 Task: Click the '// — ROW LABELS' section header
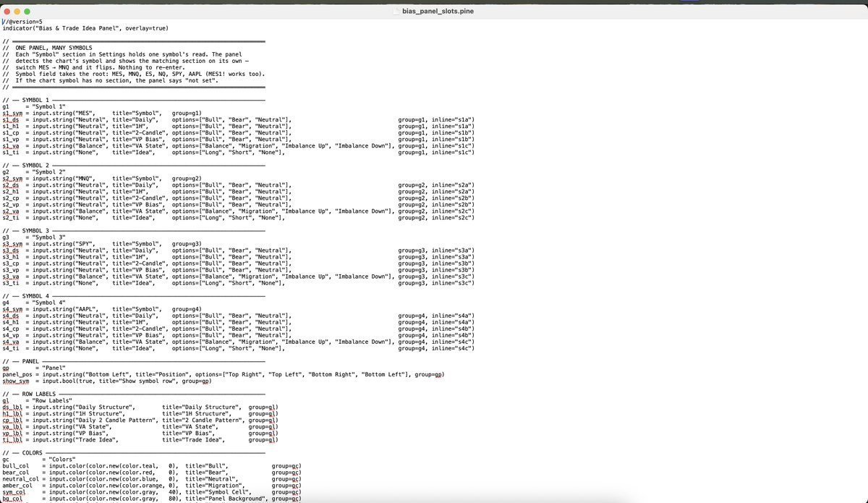click(x=29, y=394)
